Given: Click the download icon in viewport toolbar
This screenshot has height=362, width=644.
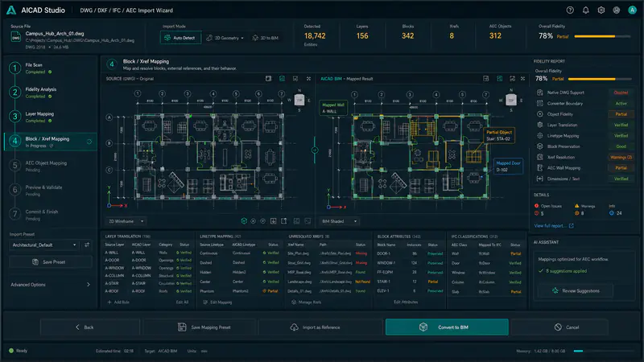Looking at the screenshot, I should click(x=274, y=220).
